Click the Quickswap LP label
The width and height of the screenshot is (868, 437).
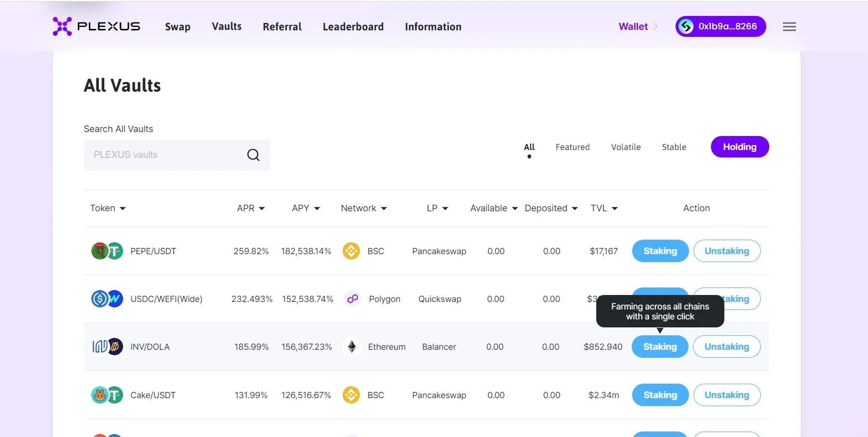pos(440,299)
